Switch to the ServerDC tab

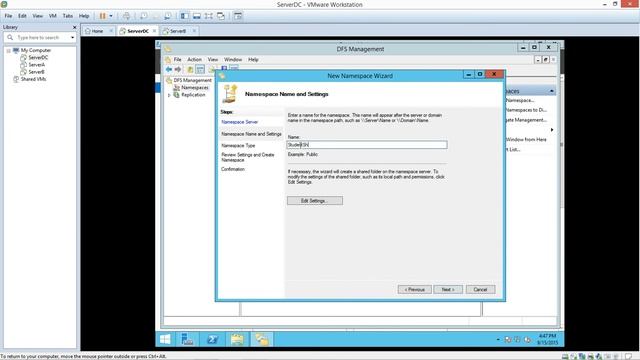[138, 31]
